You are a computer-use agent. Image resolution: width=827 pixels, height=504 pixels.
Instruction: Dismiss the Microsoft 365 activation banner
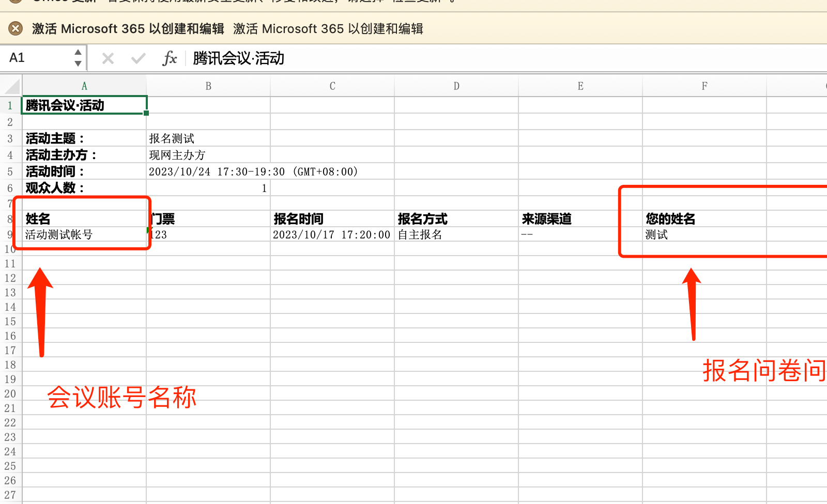click(16, 28)
